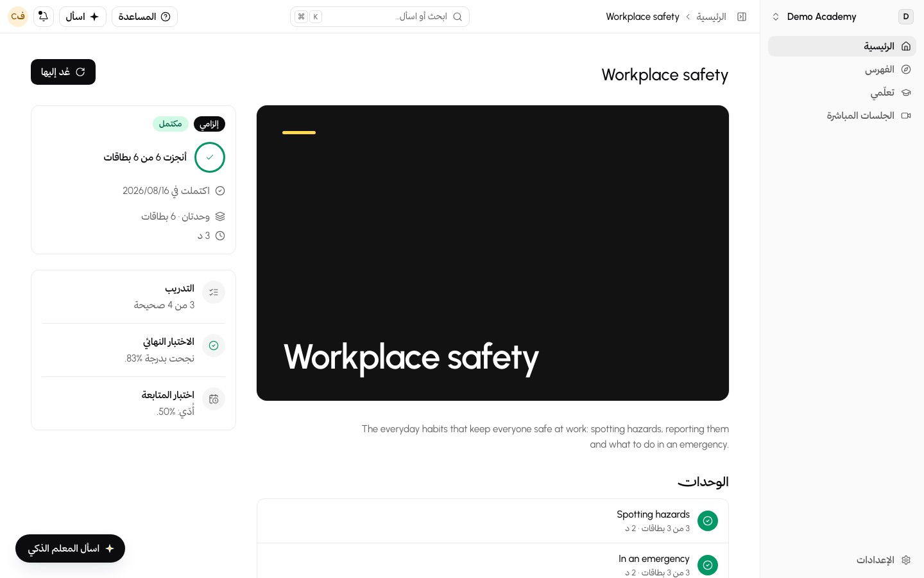Open الإعدادات settings gear icon
924x578 pixels.
[906, 560]
